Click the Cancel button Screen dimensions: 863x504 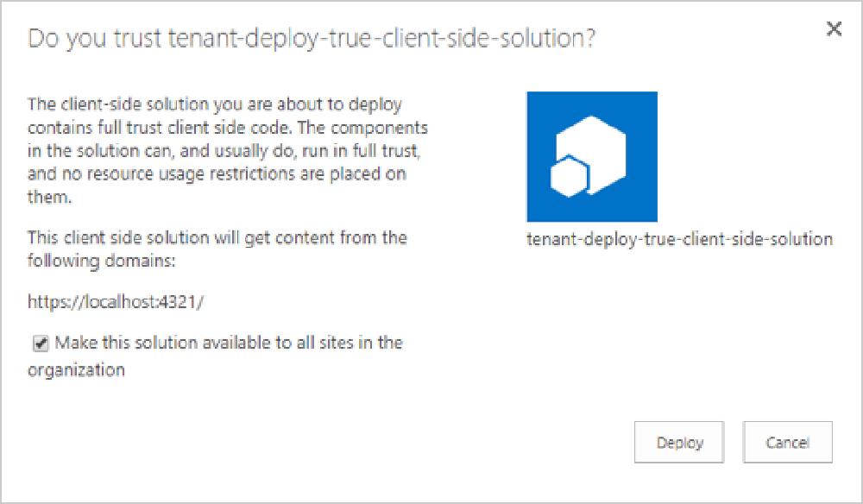pyautogui.click(x=787, y=442)
